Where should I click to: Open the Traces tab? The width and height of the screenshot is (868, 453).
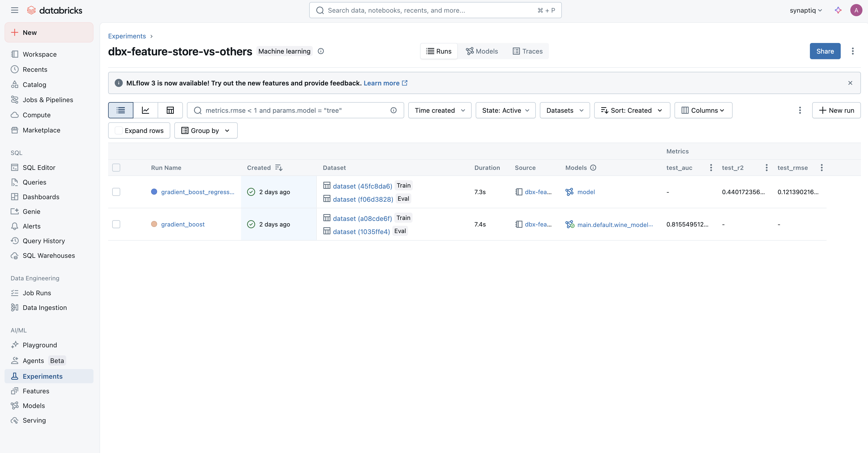click(528, 51)
